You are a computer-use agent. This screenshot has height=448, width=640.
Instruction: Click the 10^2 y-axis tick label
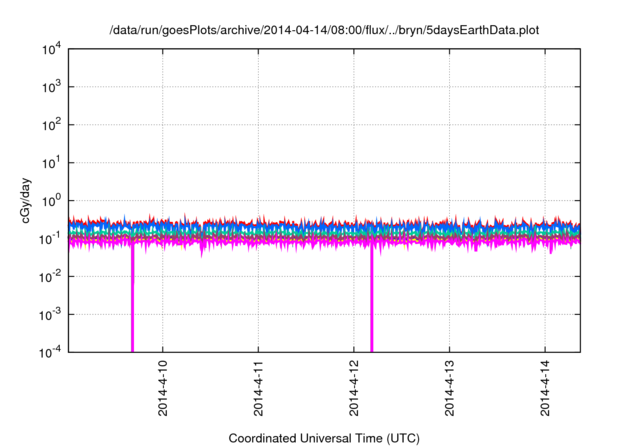(50, 125)
